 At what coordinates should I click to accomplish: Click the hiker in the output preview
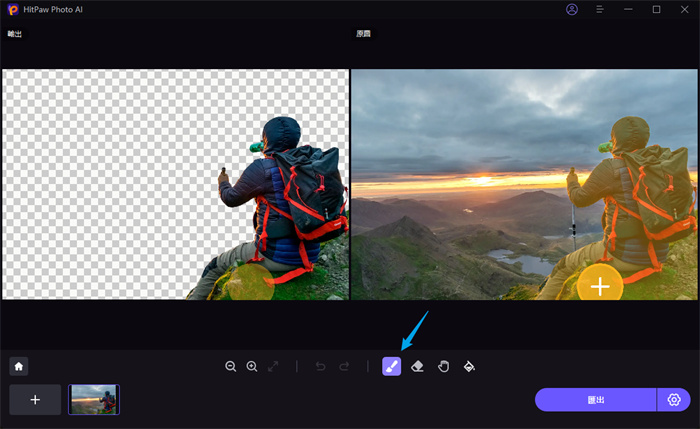click(x=280, y=200)
